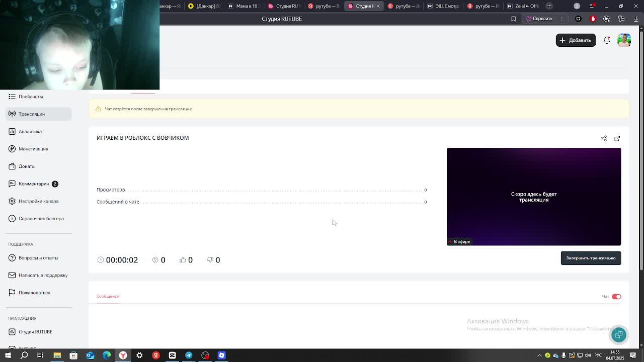Select Трансляции in the sidebar
The height and width of the screenshot is (362, 644).
[39, 114]
